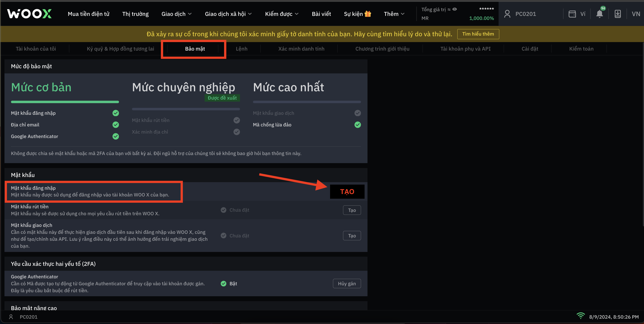Viewport: 644px width, 324px height.
Task: Click the WOO X logo
Action: 29,14
